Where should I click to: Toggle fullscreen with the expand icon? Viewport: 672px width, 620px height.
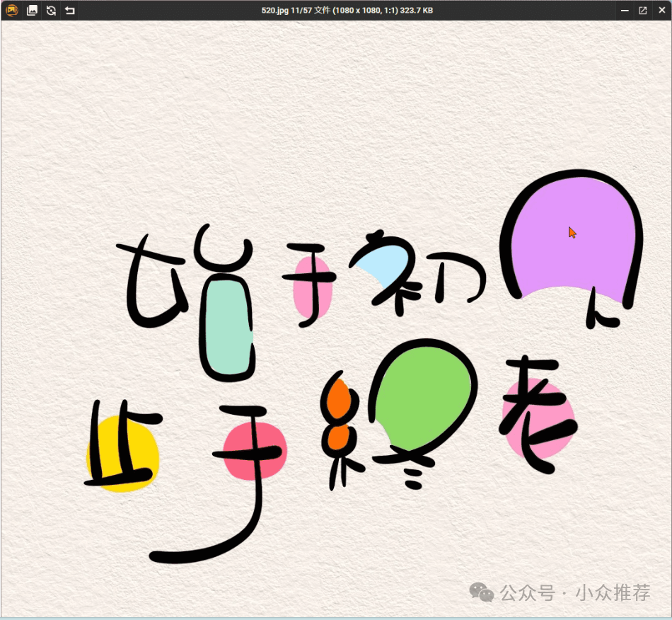pyautogui.click(x=643, y=11)
